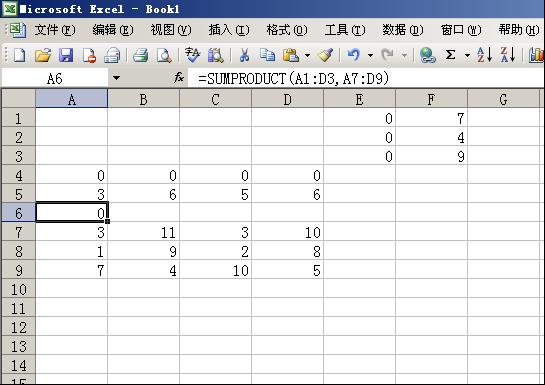Click the fx Insert Function button
The width and height of the screenshot is (545, 385).
click(179, 77)
